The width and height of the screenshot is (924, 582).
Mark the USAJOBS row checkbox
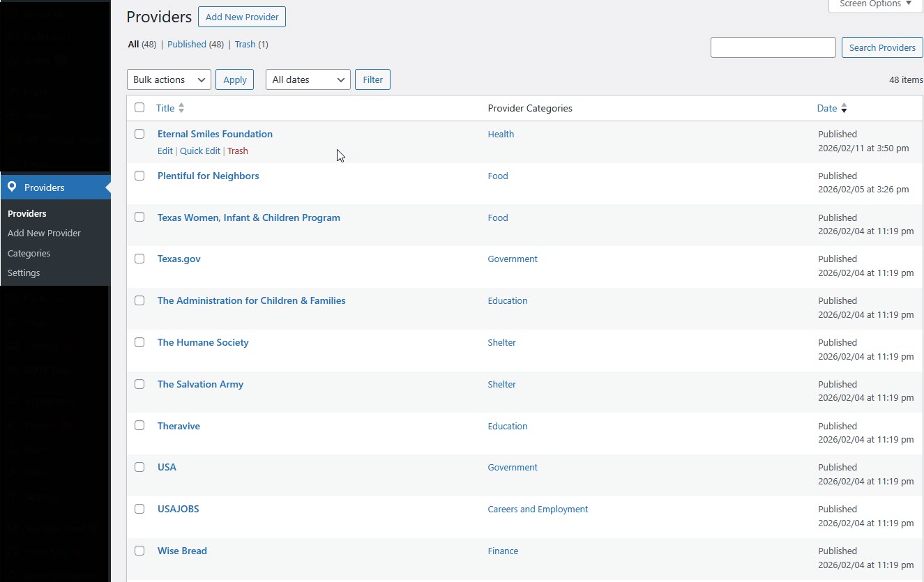click(x=139, y=509)
